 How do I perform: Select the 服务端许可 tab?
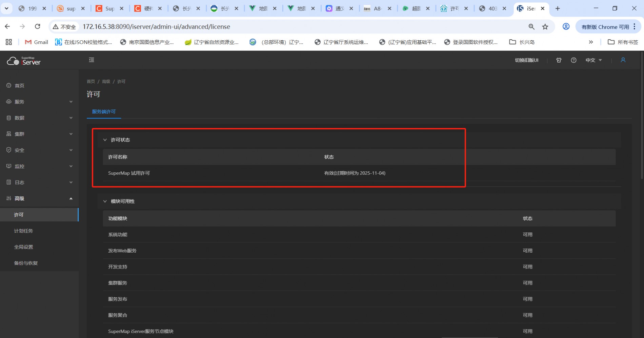click(104, 111)
